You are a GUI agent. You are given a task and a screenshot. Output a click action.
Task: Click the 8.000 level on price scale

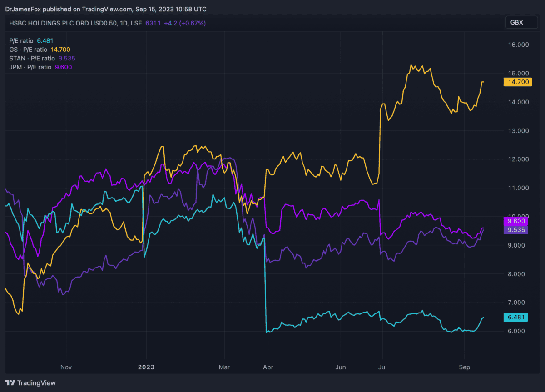click(x=519, y=274)
